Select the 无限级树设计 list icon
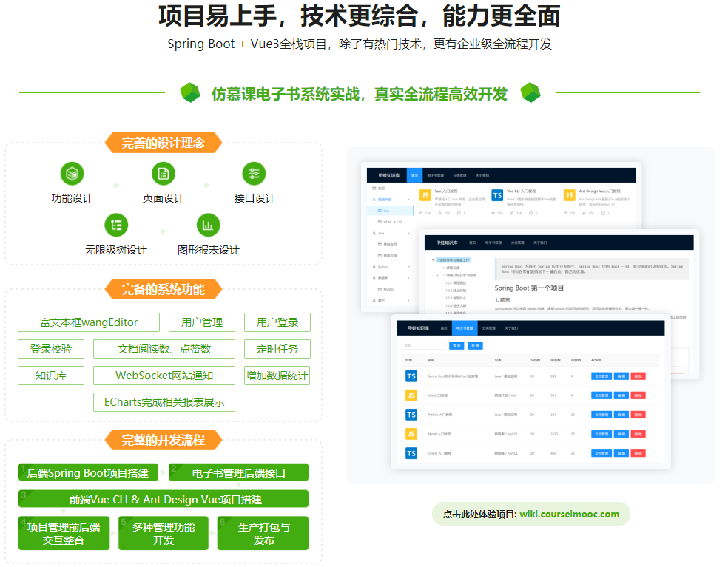 click(115, 225)
